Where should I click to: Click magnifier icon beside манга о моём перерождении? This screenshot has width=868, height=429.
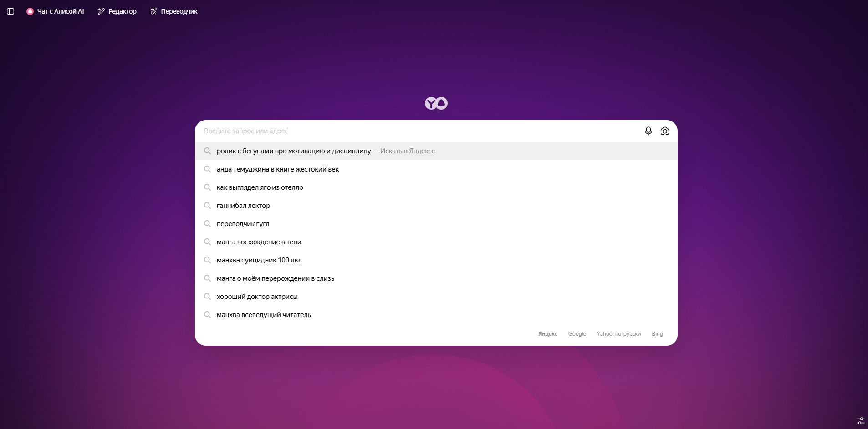coord(207,278)
